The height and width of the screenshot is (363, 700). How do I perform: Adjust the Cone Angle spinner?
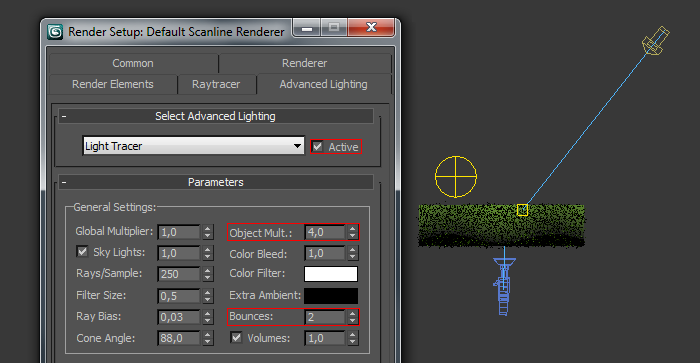[x=208, y=338]
